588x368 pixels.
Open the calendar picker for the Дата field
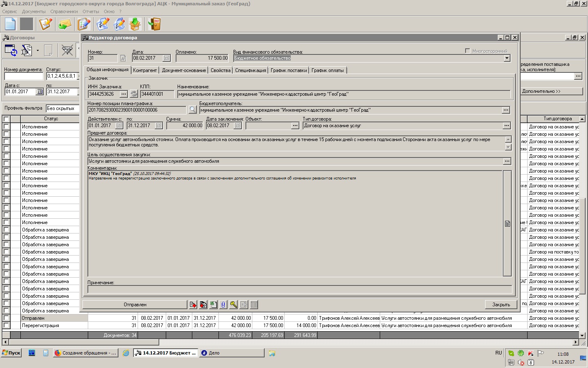167,58
